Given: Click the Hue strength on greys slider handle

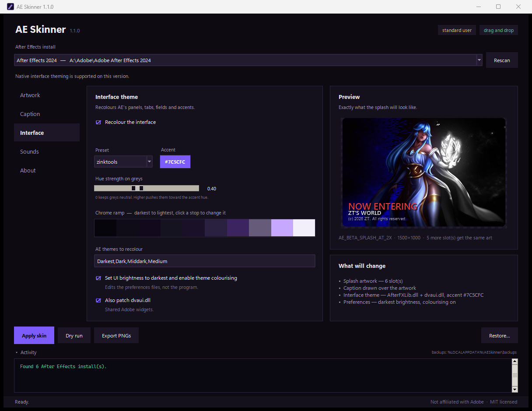Looking at the screenshot, I should pyautogui.click(x=137, y=188).
